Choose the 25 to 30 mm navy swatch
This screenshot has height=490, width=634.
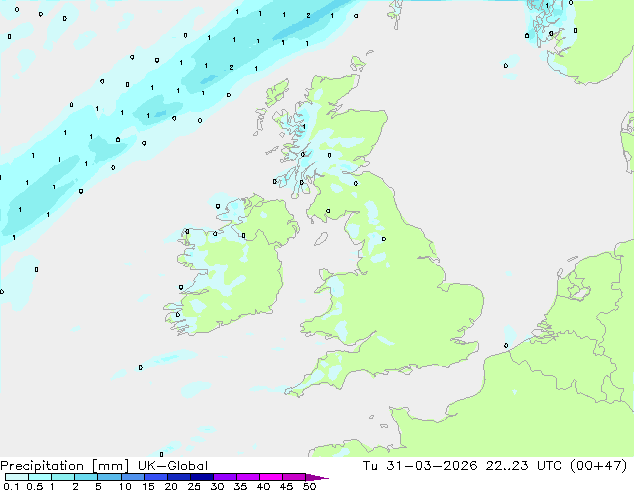(x=202, y=477)
